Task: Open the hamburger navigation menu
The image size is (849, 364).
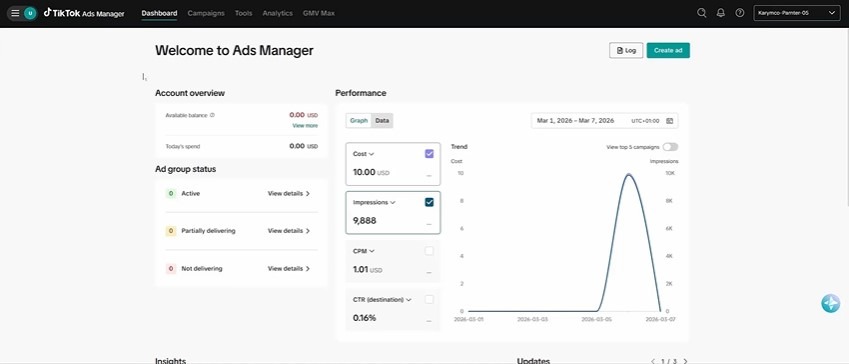Action: [15, 13]
